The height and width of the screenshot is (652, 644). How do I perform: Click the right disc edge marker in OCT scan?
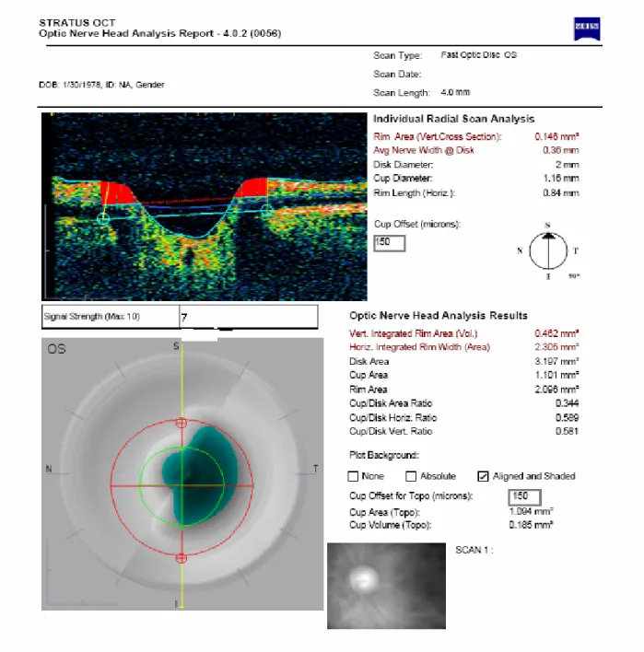coord(266,210)
